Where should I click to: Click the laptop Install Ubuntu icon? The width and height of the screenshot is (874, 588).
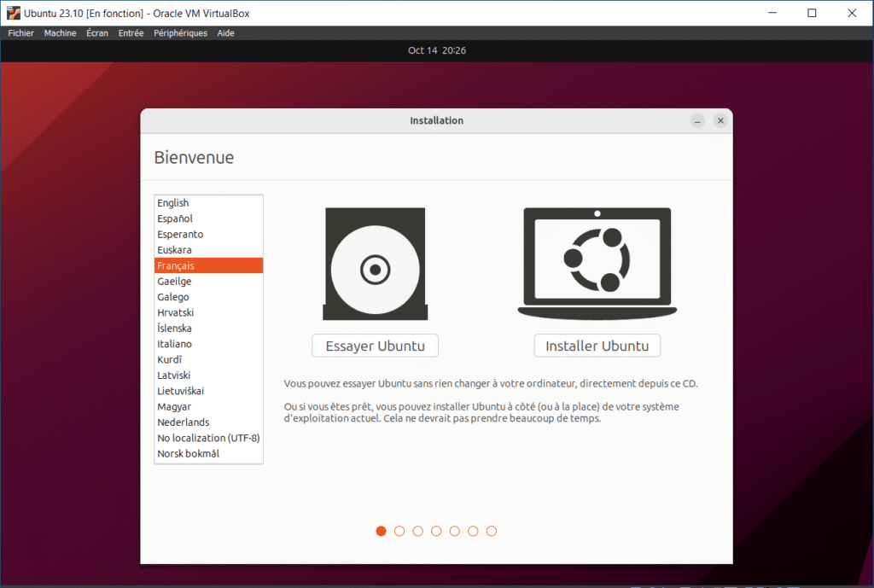[x=597, y=264]
